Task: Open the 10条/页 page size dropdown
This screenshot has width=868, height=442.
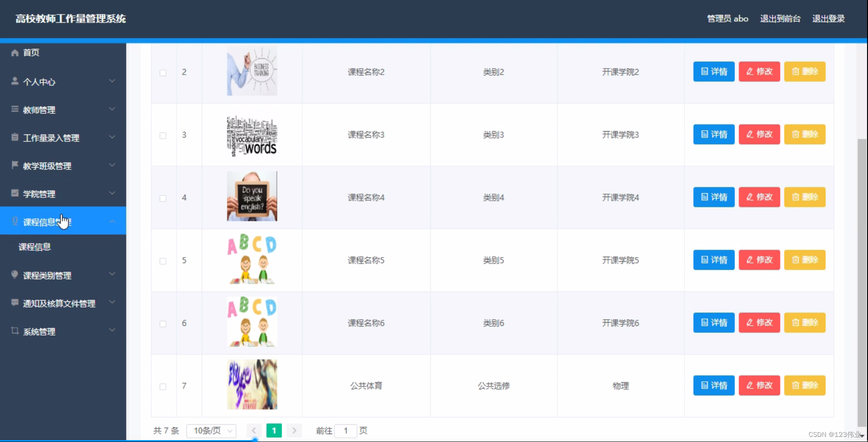Action: (x=211, y=430)
